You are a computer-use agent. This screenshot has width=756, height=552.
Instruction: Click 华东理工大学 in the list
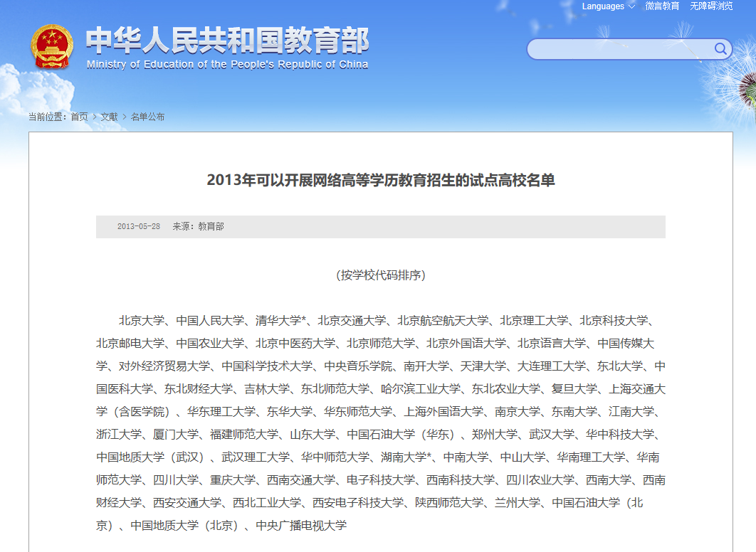221,412
